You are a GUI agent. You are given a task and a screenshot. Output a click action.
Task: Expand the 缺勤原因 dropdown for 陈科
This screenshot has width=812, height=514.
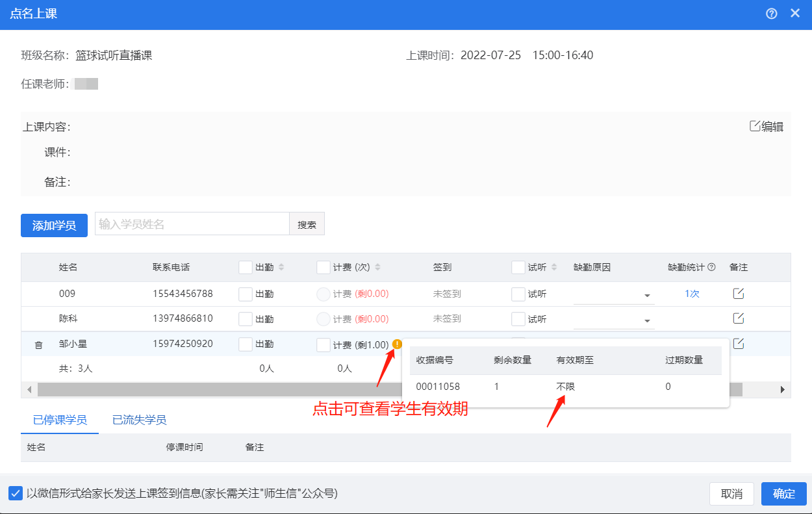tap(647, 321)
